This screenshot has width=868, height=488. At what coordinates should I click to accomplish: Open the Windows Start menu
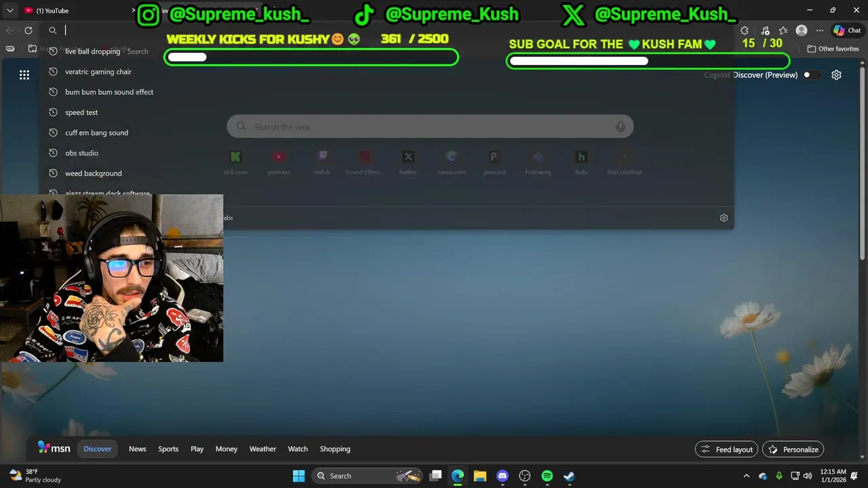pos(298,476)
